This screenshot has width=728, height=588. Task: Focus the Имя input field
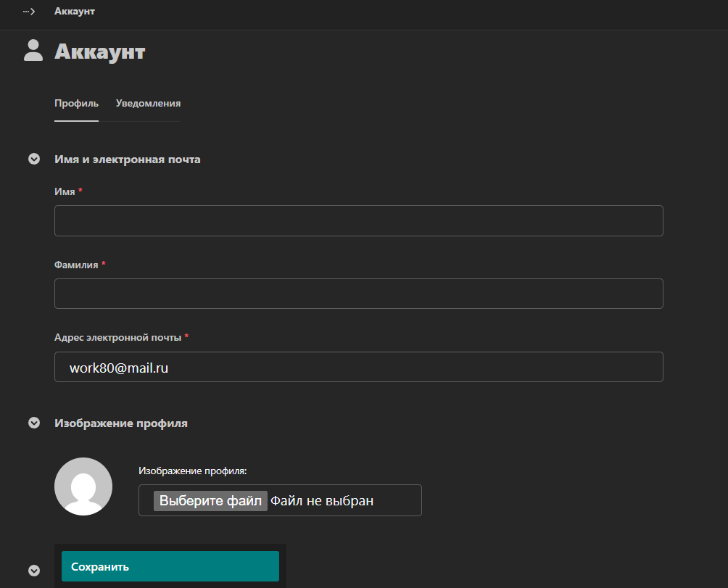358,220
